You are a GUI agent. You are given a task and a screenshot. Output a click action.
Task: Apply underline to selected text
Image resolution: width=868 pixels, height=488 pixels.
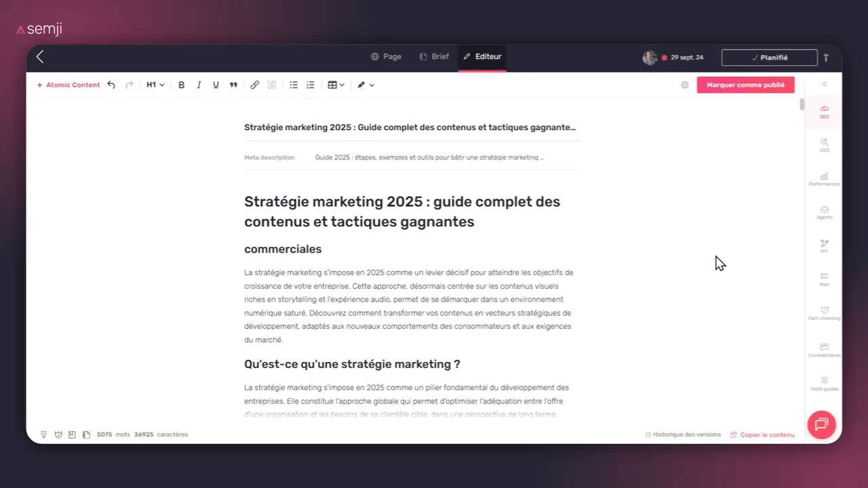tap(216, 85)
